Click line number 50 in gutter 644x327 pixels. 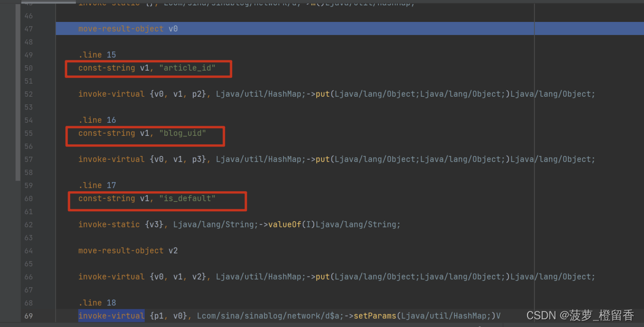click(28, 68)
